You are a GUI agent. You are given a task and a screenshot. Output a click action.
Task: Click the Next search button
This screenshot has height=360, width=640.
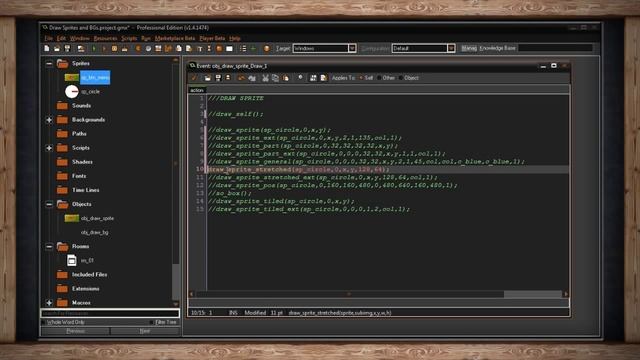pyautogui.click(x=145, y=331)
